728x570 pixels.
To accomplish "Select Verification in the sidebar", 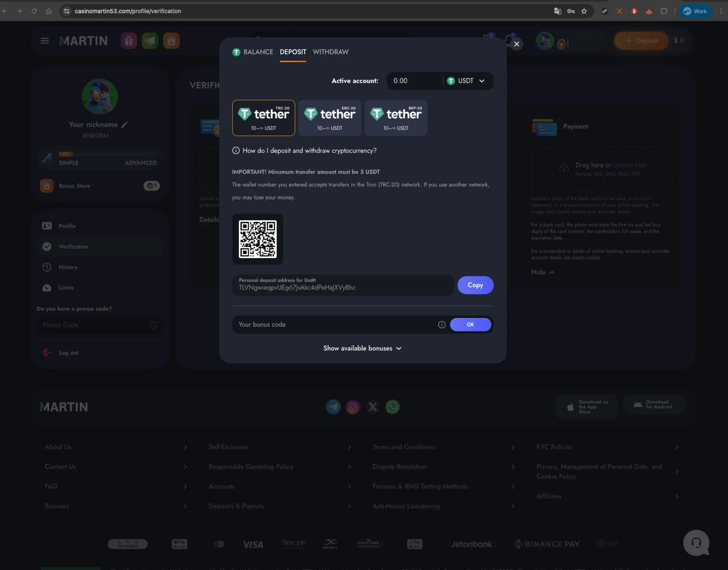I will point(100,246).
